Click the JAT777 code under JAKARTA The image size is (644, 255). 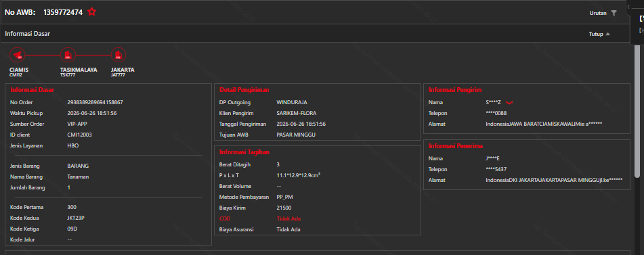point(118,75)
